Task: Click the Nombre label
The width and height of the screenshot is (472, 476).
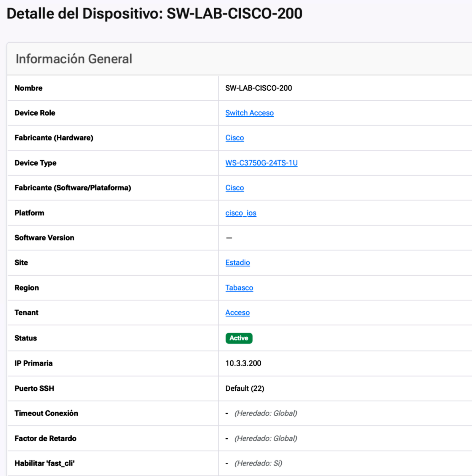Action: pos(28,88)
